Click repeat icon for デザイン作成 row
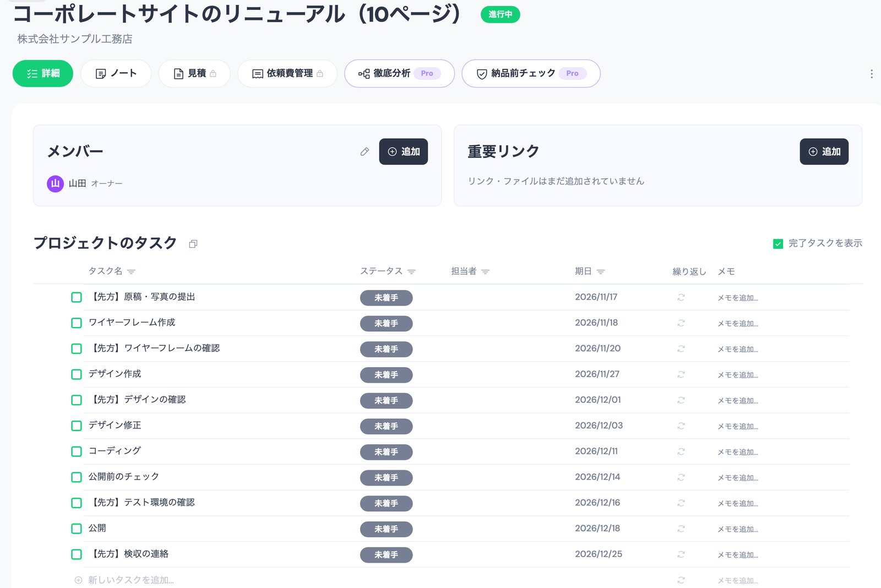 tap(681, 374)
